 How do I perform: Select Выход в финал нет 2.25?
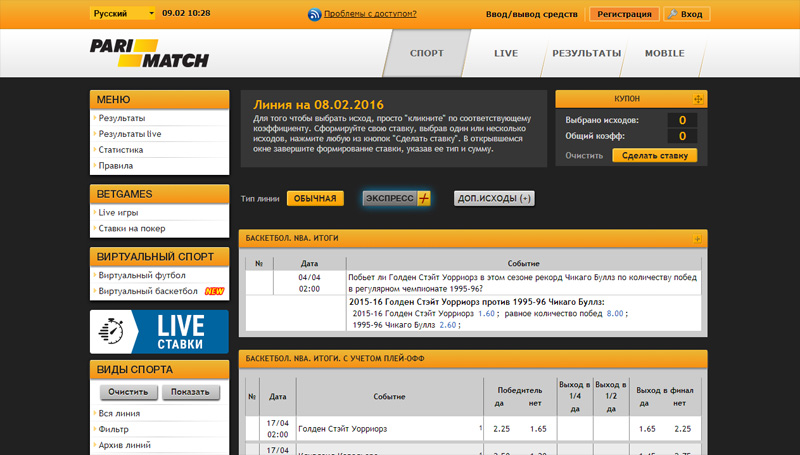683,429
